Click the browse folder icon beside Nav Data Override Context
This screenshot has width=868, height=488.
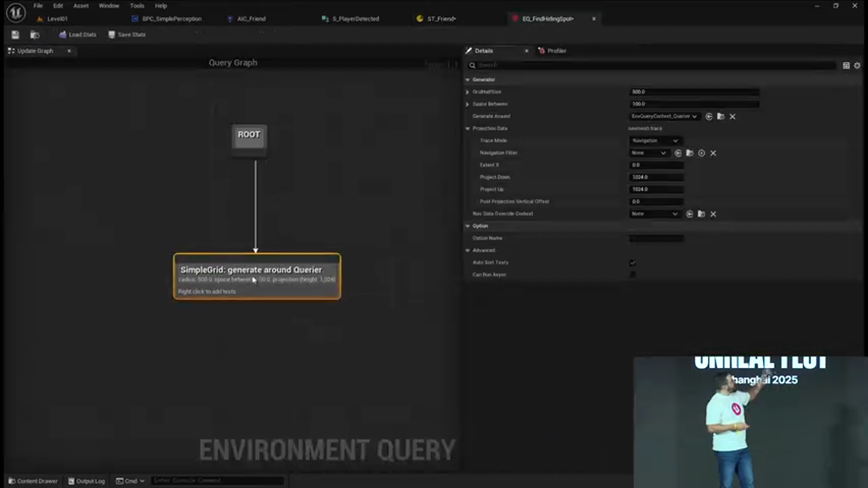point(701,213)
